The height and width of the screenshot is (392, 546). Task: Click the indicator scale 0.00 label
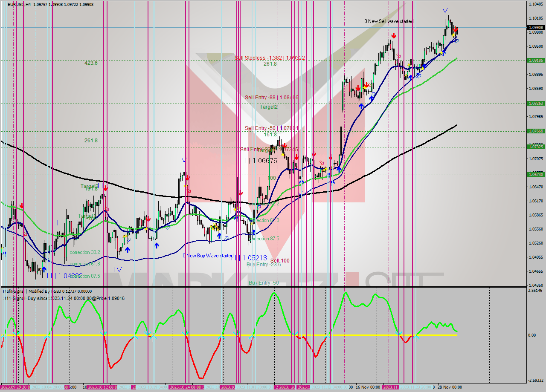532,335
